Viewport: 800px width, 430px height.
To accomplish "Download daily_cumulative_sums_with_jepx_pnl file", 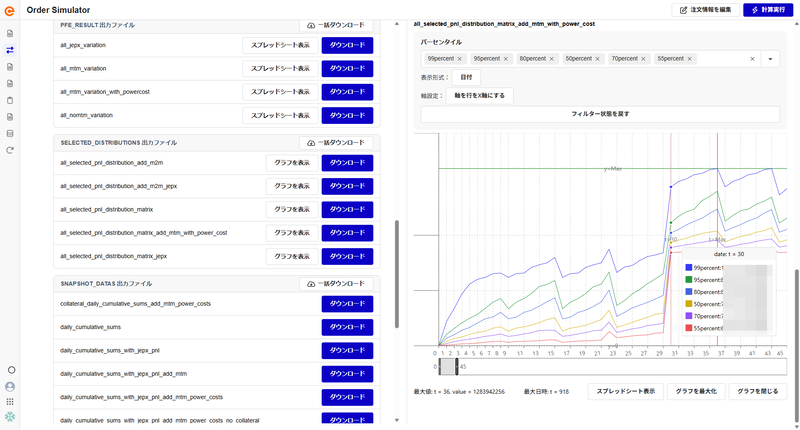I will tap(347, 350).
